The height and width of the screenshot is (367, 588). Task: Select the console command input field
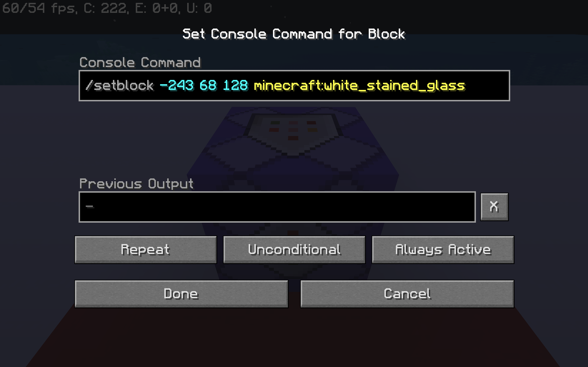click(x=294, y=85)
